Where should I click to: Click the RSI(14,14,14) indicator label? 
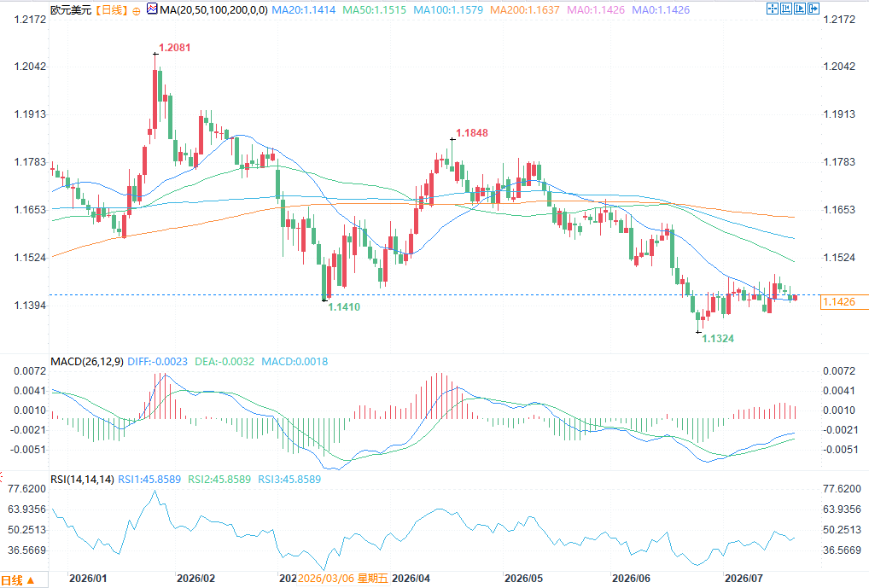coord(83,480)
